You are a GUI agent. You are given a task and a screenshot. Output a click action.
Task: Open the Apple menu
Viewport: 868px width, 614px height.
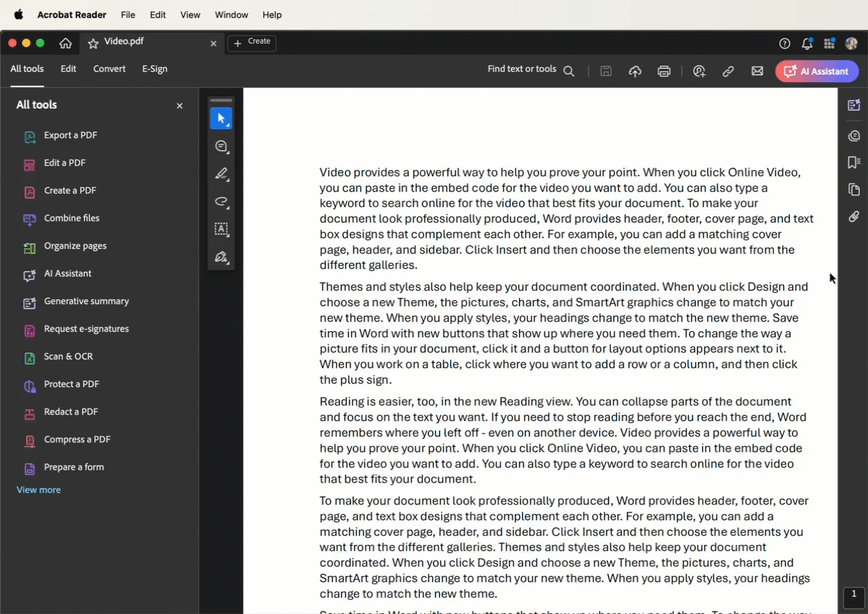pyautogui.click(x=19, y=15)
